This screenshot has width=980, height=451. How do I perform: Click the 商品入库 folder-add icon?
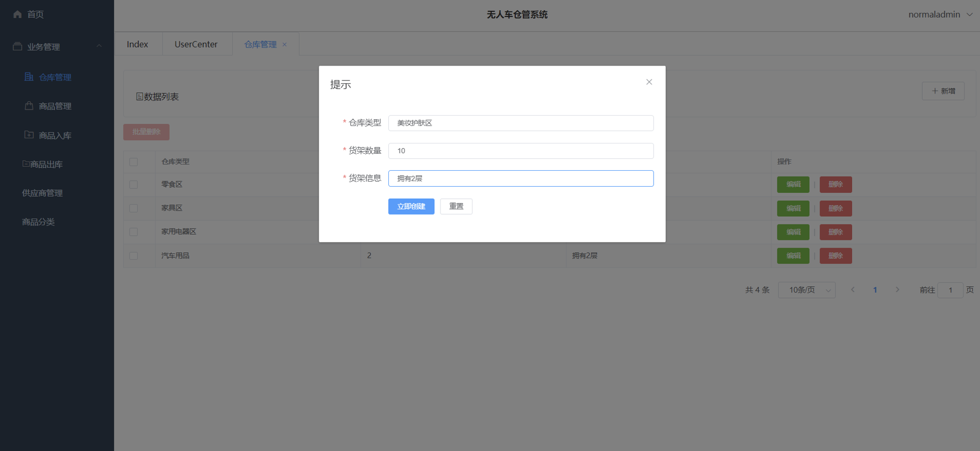tap(29, 135)
